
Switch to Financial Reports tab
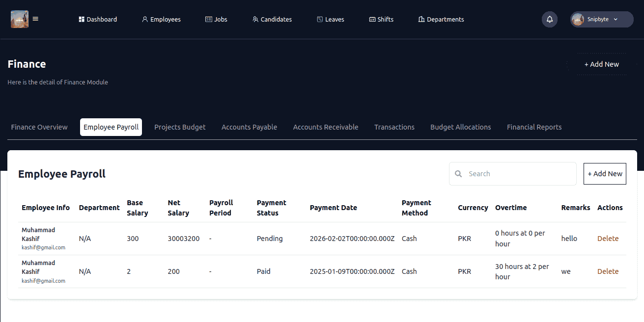point(534,127)
